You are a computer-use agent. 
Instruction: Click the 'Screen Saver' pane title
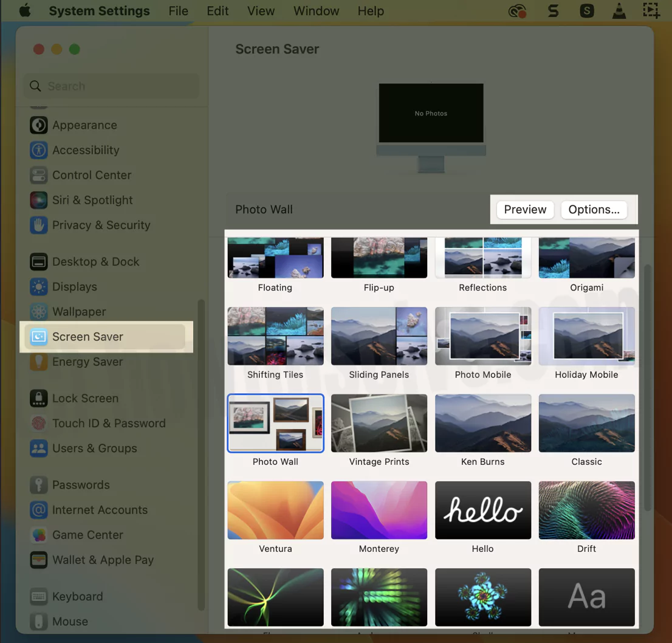(277, 49)
